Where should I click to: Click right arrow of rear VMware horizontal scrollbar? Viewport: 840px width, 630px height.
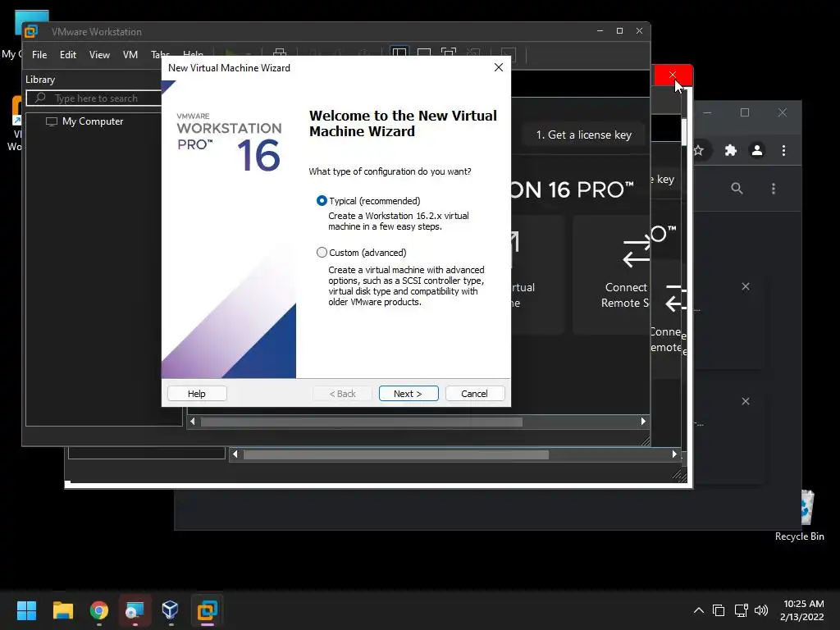(x=674, y=454)
